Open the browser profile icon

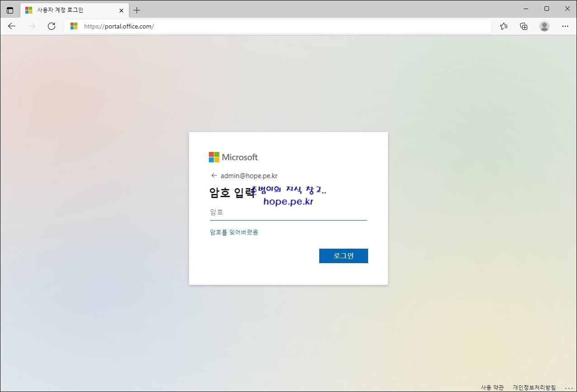tap(544, 26)
